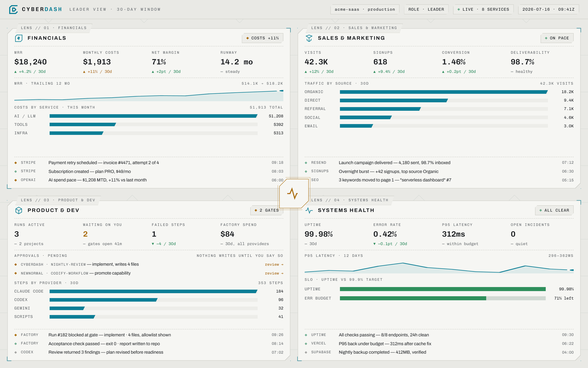Viewport: 588px width, 368px height.
Task: Open the 'Run #182 blocked at gate' event
Action: coord(149,335)
